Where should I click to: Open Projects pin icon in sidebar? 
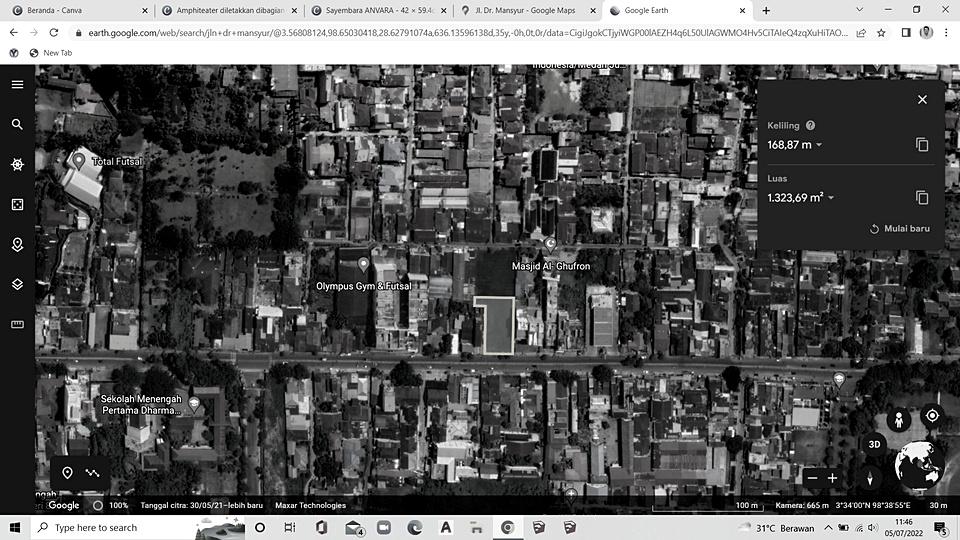point(17,245)
